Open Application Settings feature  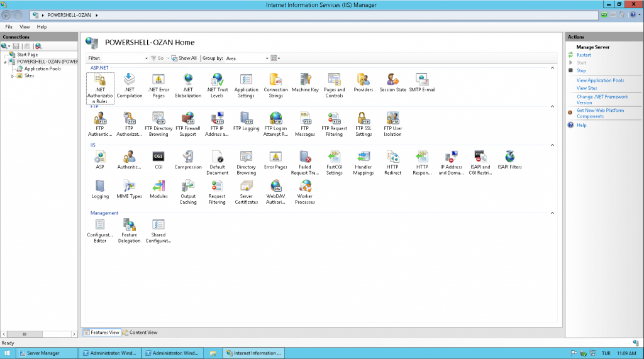coord(246,86)
